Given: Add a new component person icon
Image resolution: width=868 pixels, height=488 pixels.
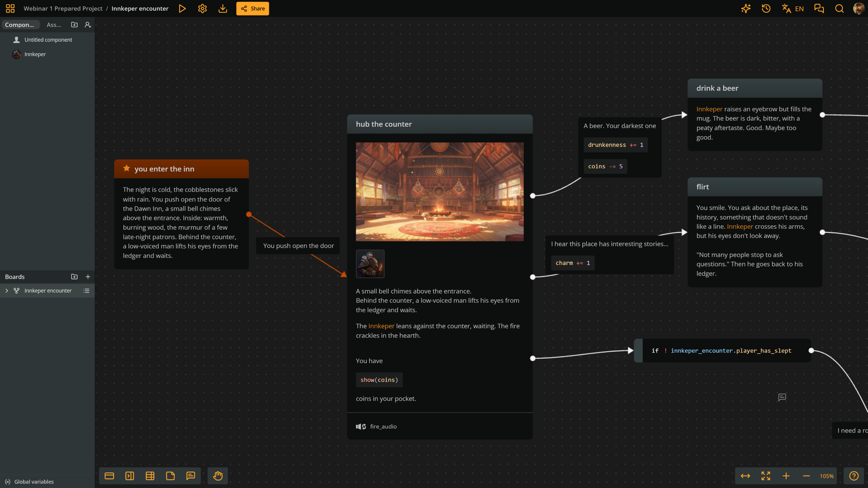Looking at the screenshot, I should pos(88,25).
